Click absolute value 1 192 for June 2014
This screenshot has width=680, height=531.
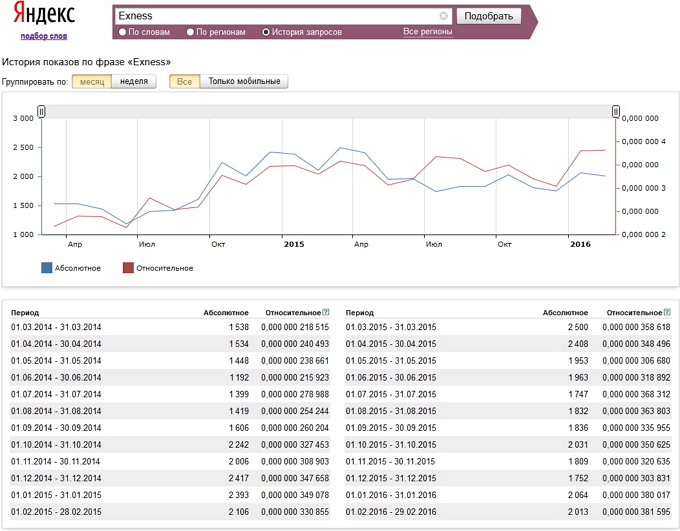239,377
